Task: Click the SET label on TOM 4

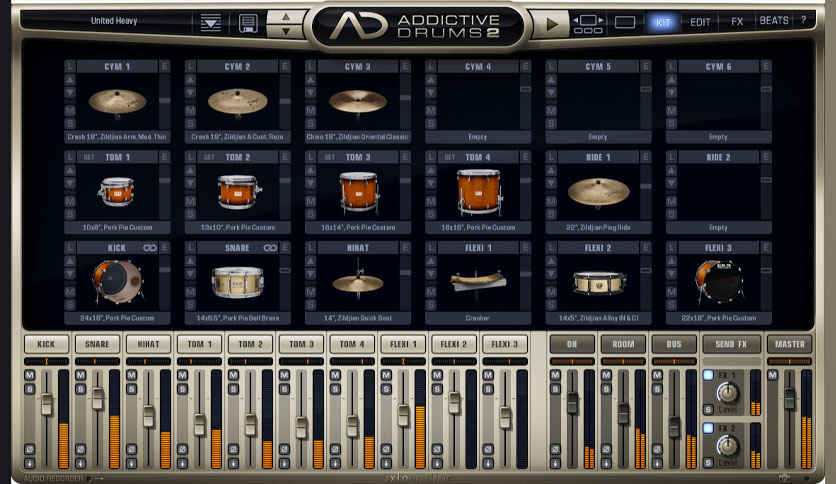Action: 449,157
